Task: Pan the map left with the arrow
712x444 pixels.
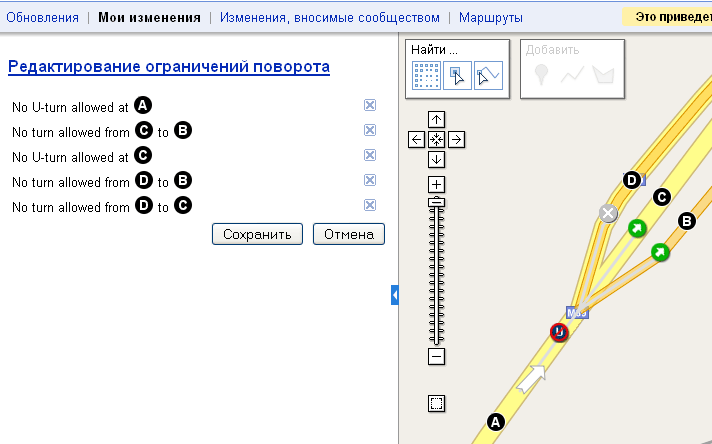Action: pos(417,140)
